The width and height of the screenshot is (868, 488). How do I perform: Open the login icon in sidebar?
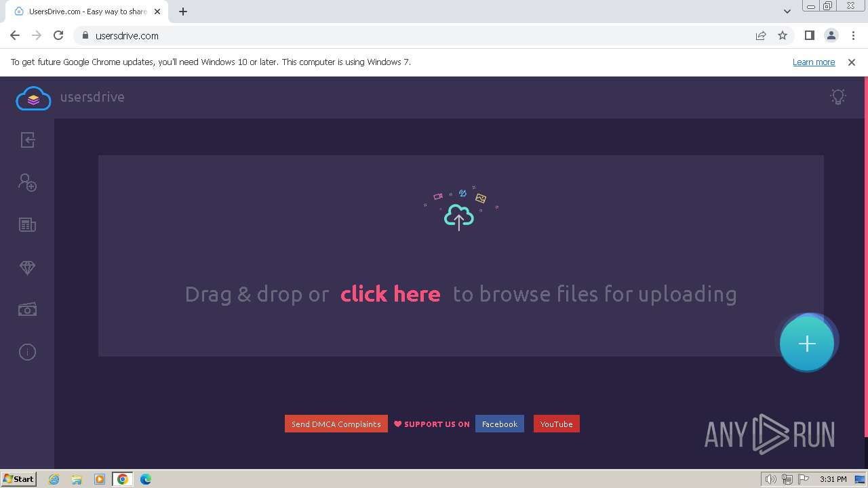click(x=27, y=140)
